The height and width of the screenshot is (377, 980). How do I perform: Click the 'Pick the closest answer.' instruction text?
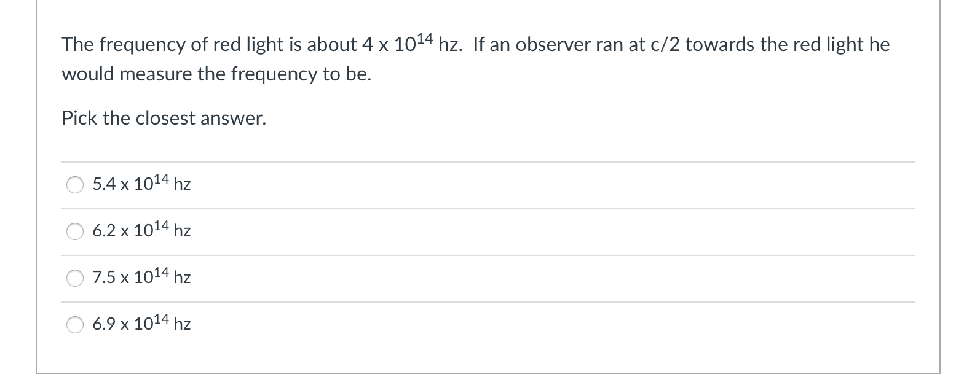pyautogui.click(x=164, y=118)
